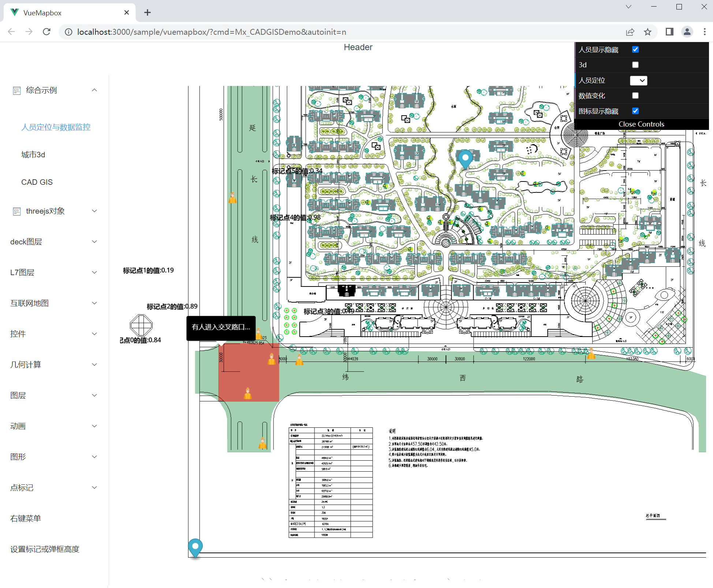
Task: Click the CAD GIS menu item in sidebar
Action: (x=36, y=182)
